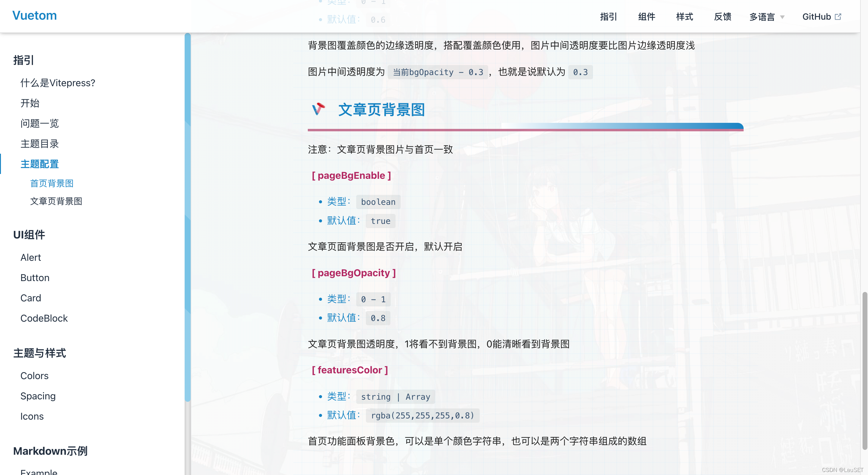
Task: Click the boolean type code tag
Action: click(x=378, y=202)
